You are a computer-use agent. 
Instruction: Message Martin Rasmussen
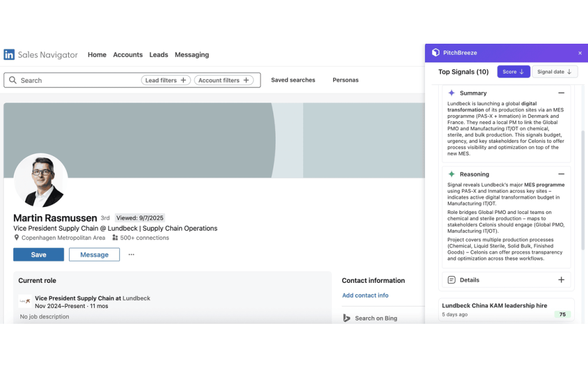coord(94,255)
